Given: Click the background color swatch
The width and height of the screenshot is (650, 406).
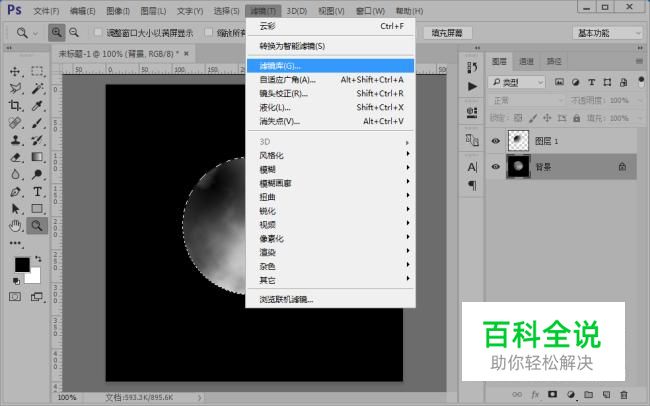Looking at the screenshot, I should click(x=35, y=277).
